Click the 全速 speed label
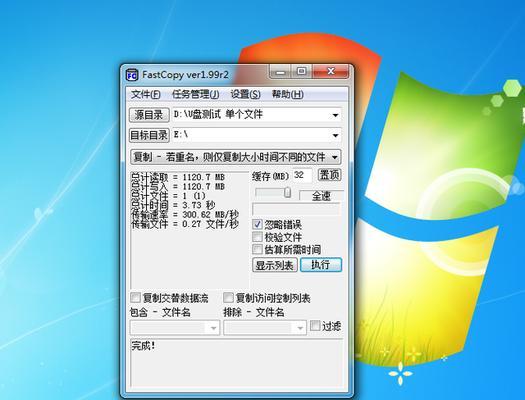The image size is (525, 400). [x=321, y=196]
